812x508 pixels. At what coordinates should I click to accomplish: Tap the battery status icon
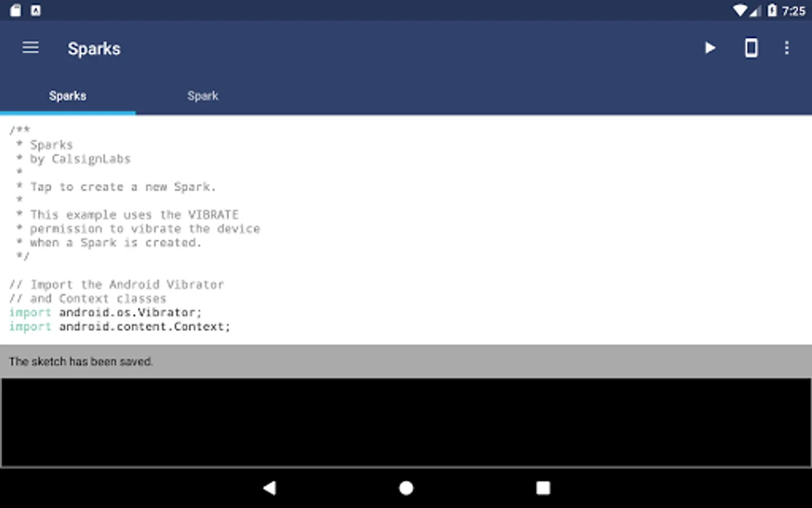(772, 11)
